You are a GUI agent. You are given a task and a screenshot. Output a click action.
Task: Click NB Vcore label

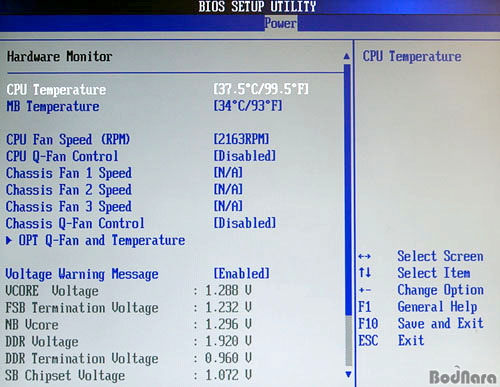click(32, 324)
